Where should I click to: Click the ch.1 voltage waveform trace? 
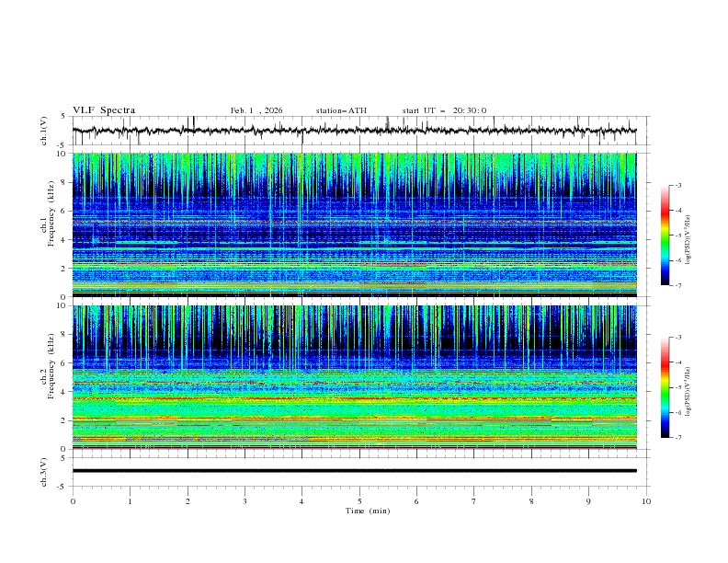(x=354, y=131)
